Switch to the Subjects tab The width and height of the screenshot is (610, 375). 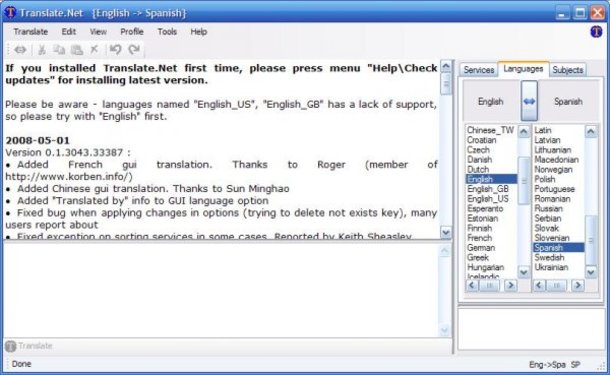[x=568, y=70]
